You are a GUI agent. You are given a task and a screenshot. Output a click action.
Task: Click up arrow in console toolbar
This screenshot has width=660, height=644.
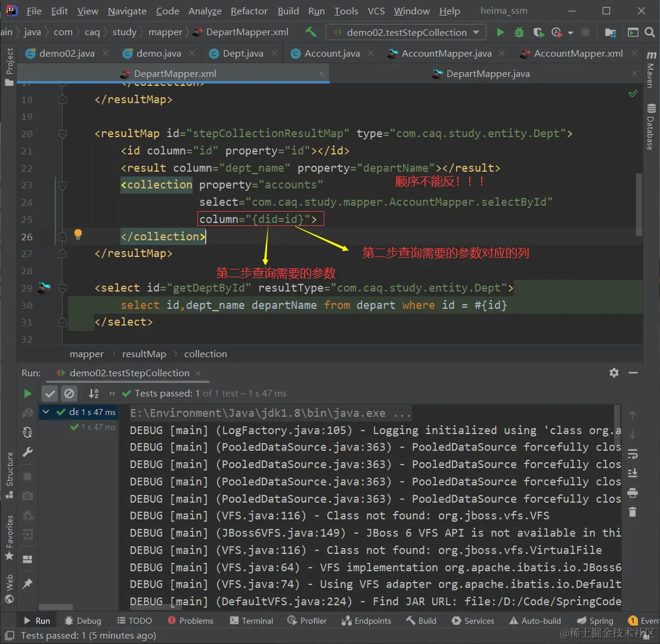point(632,416)
